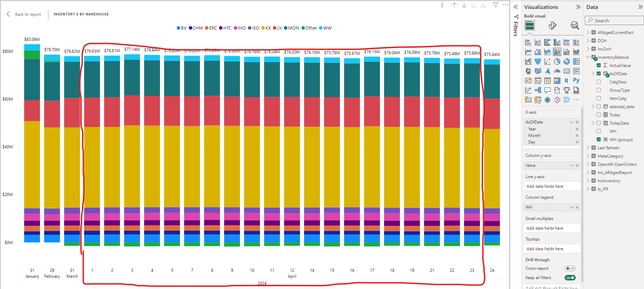
Task: Uncheck the ActualValue field
Action: 599,65
